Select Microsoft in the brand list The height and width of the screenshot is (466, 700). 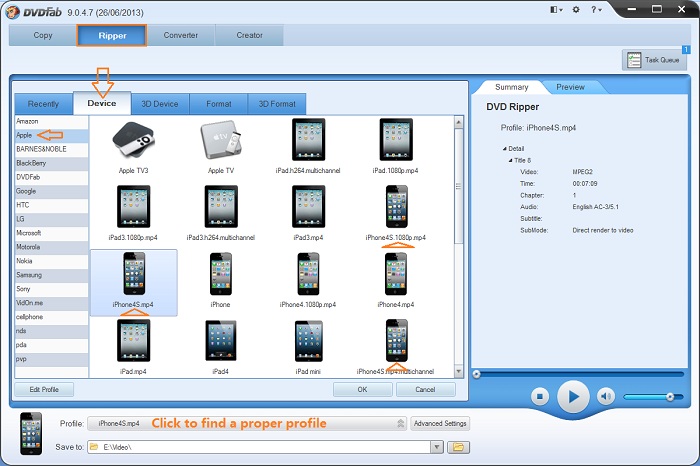[x=51, y=233]
